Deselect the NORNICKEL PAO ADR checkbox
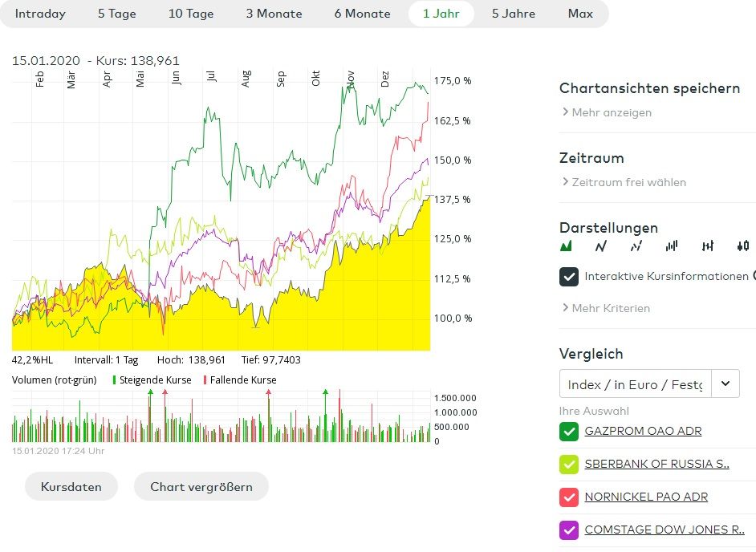Screen dimensions: 756x552 tap(568, 497)
